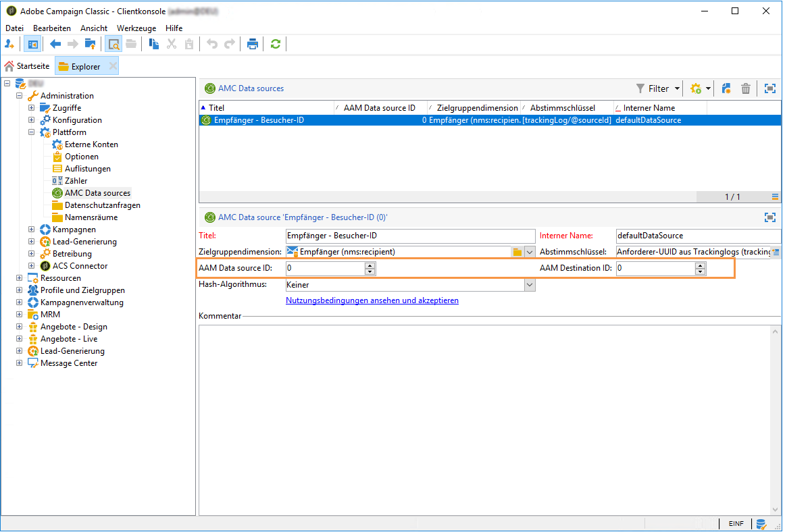Click the forward navigation arrow in toolbar

(x=72, y=44)
